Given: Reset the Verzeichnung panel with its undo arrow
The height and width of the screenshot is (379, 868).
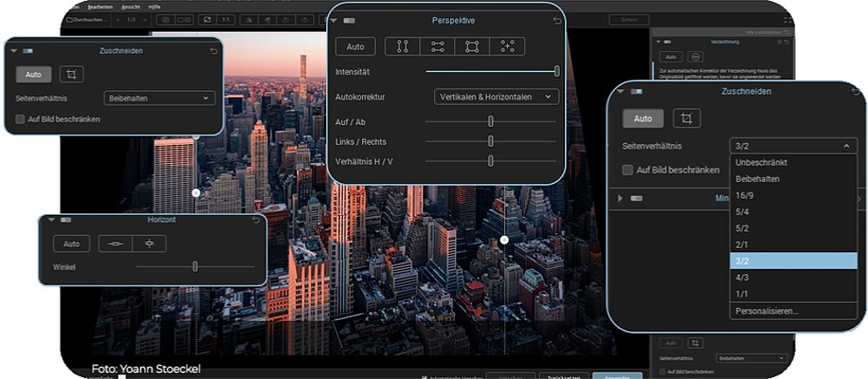Looking at the screenshot, I should pyautogui.click(x=786, y=42).
